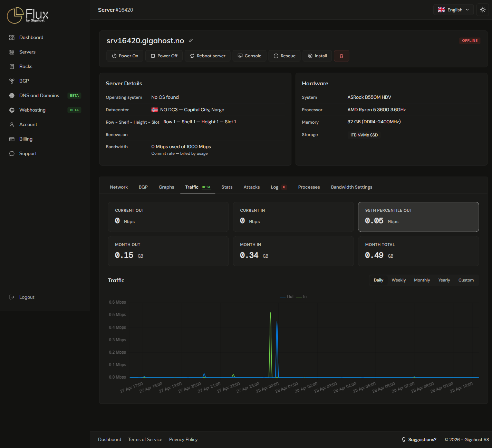Click the Month Total stat card

coord(418,251)
